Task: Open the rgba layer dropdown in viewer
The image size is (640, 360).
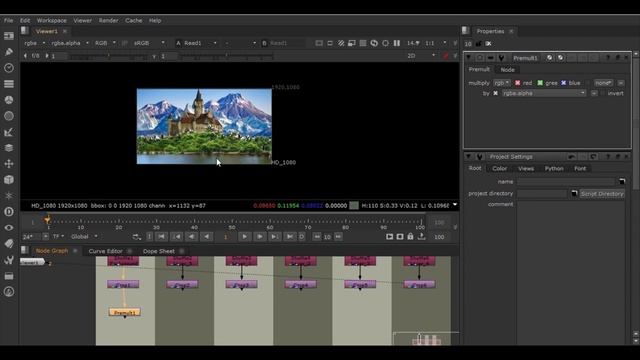Action: [x=34, y=43]
